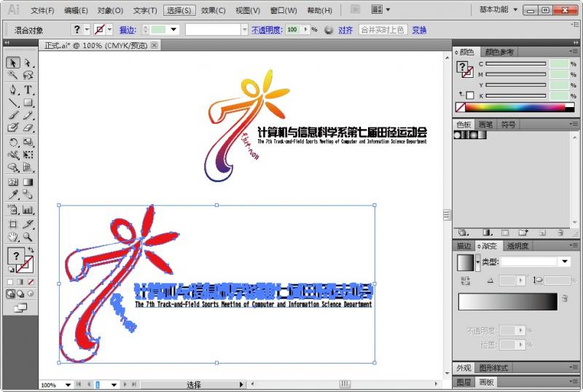This screenshot has height=392, width=583.
Task: Select the Selection arrow tool
Action: click(x=12, y=63)
